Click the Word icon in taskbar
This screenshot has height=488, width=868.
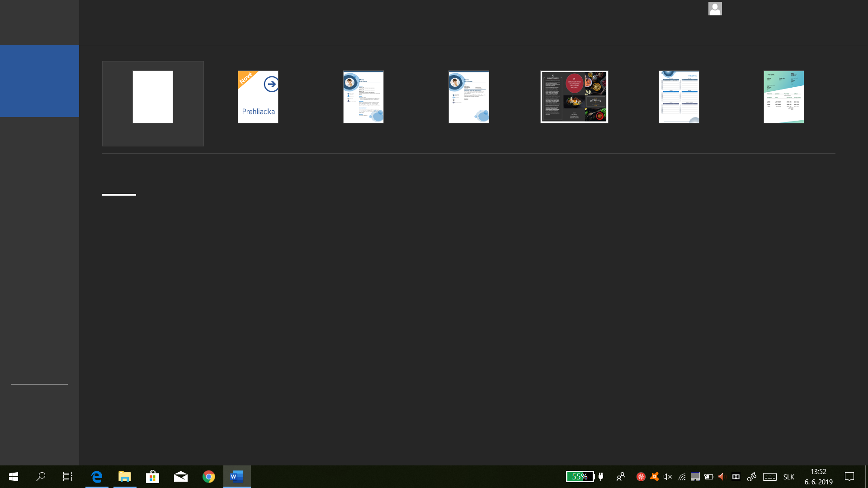[x=237, y=477]
